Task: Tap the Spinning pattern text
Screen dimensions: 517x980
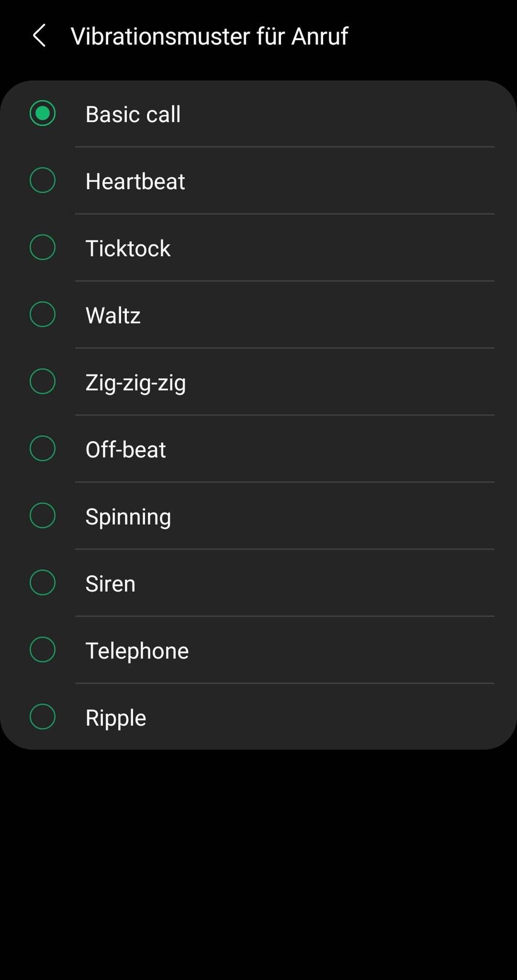Action: tap(128, 517)
